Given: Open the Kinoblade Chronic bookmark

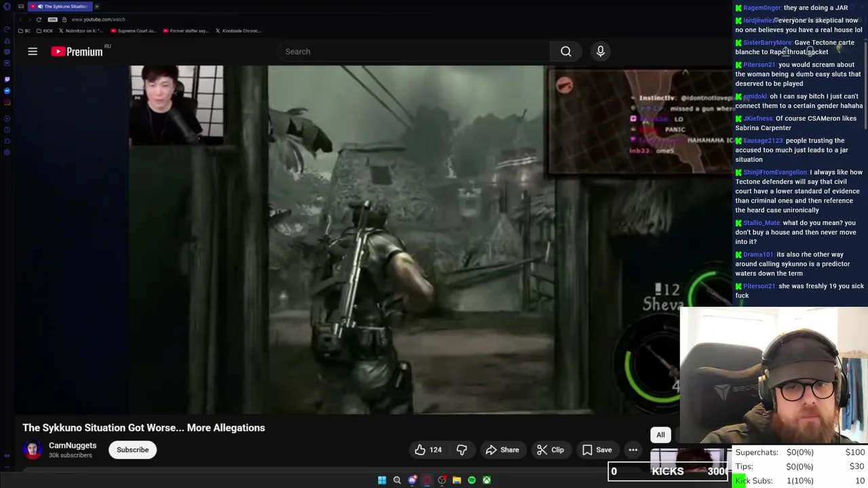Looking at the screenshot, I should pyautogui.click(x=238, y=30).
